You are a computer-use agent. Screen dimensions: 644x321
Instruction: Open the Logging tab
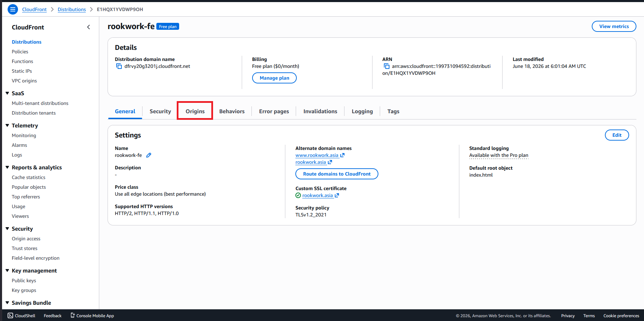click(x=362, y=111)
